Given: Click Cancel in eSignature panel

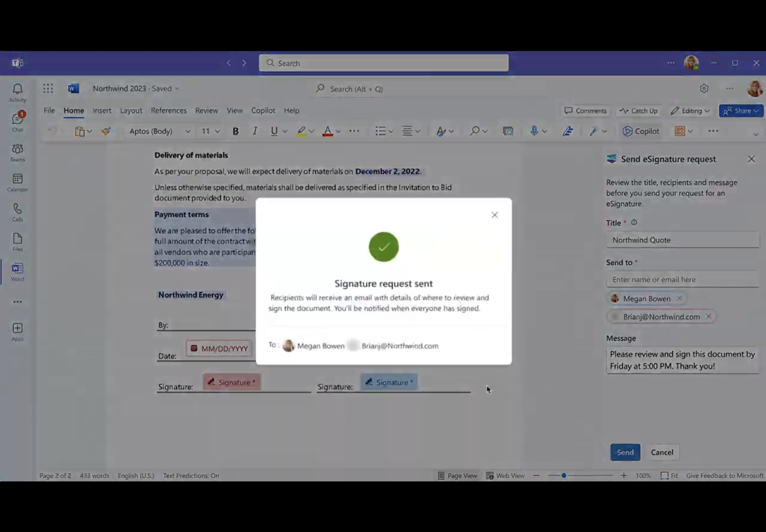Looking at the screenshot, I should point(662,452).
